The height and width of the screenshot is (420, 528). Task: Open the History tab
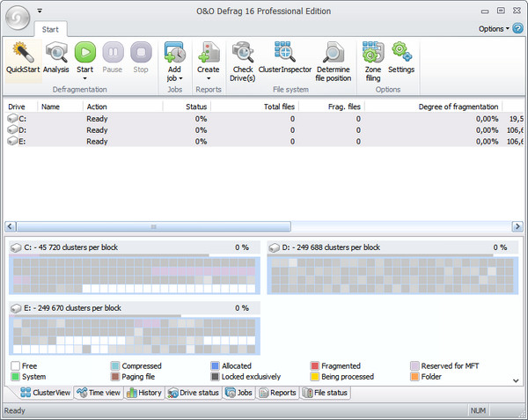[x=144, y=393]
